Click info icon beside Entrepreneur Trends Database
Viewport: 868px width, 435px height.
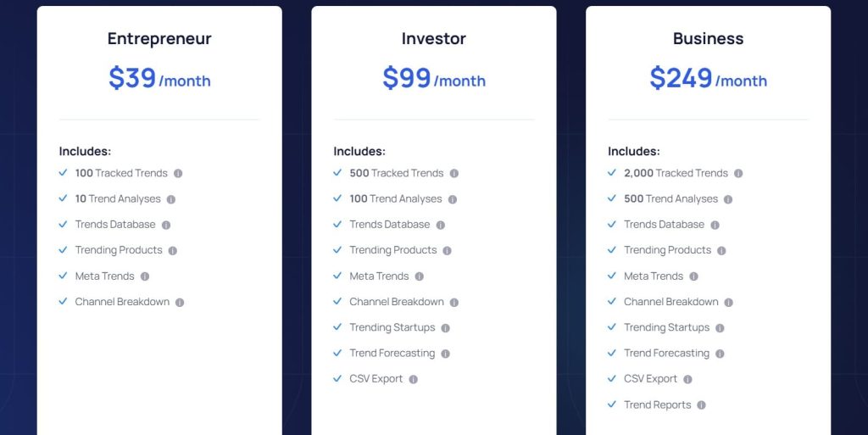[x=166, y=226]
